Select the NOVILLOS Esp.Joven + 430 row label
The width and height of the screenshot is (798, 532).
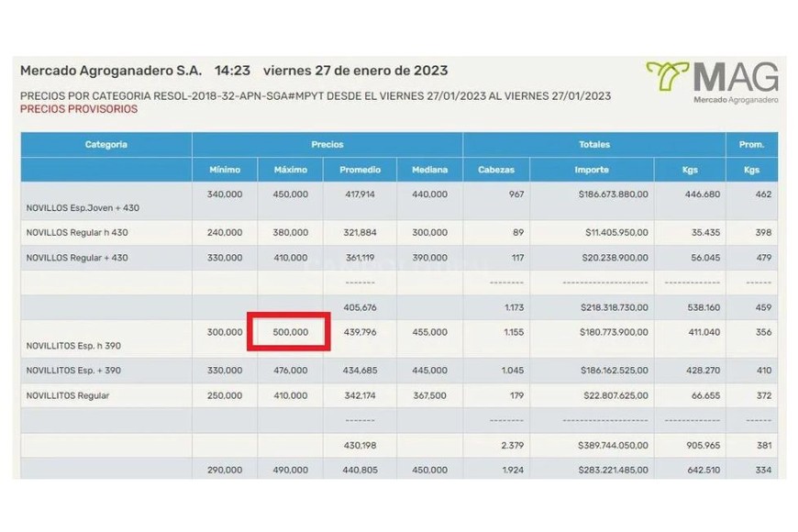[83, 208]
